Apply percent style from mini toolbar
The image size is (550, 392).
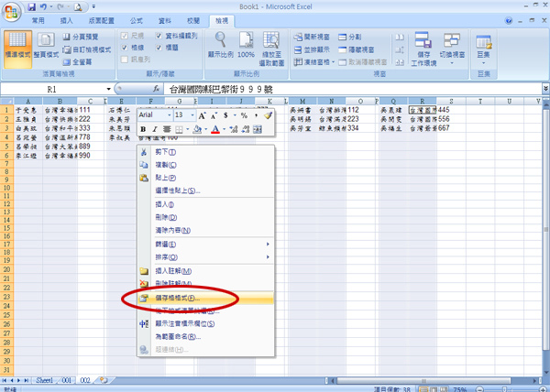pyautogui.click(x=244, y=115)
